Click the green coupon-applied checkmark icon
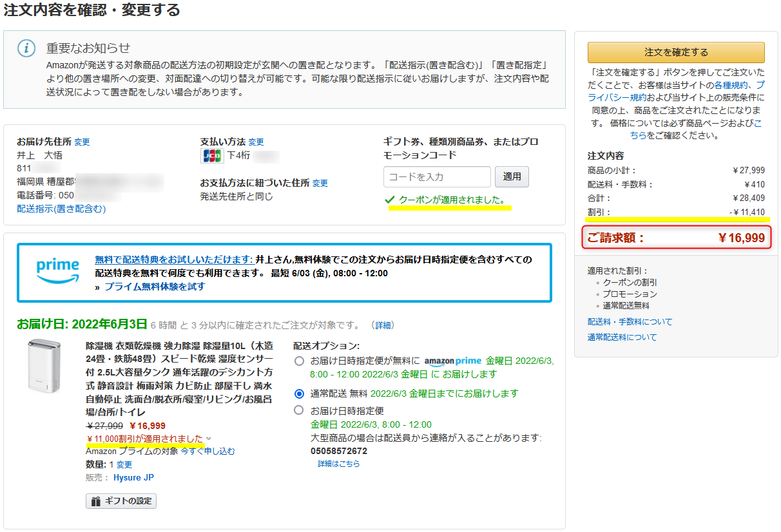Image resolution: width=781 pixels, height=532 pixels. 389,200
